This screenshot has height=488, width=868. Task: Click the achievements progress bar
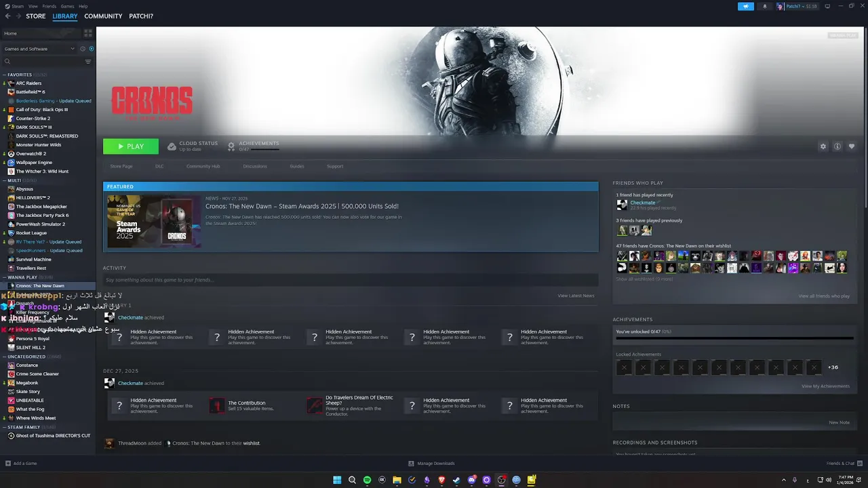pyautogui.click(x=735, y=339)
